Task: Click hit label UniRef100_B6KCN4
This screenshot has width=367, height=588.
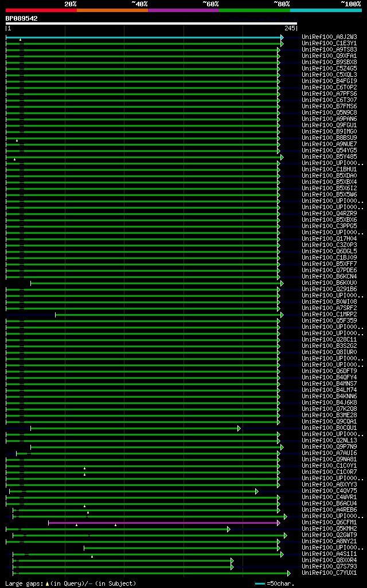Action: (330, 276)
